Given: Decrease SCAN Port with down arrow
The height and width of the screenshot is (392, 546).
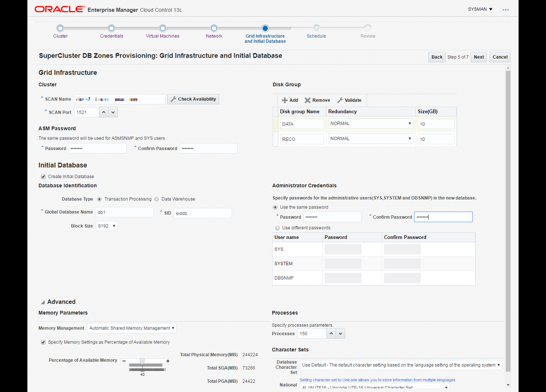Looking at the screenshot, I should tap(113, 112).
